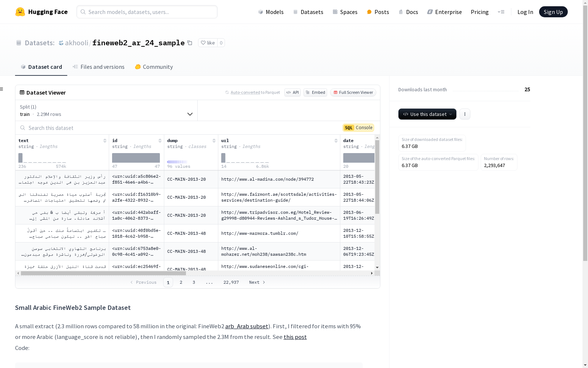Viewport: 588px width, 368px height.
Task: Open the Datasets page
Action: point(308,12)
